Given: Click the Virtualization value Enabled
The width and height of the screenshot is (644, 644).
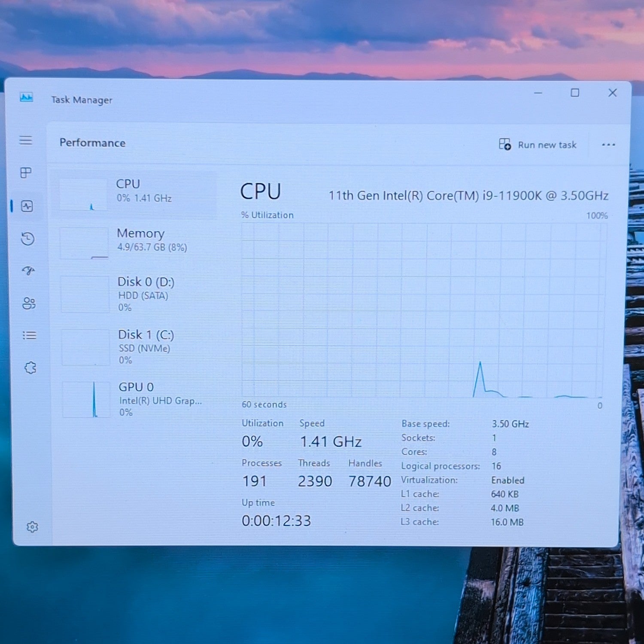Looking at the screenshot, I should pos(507,480).
